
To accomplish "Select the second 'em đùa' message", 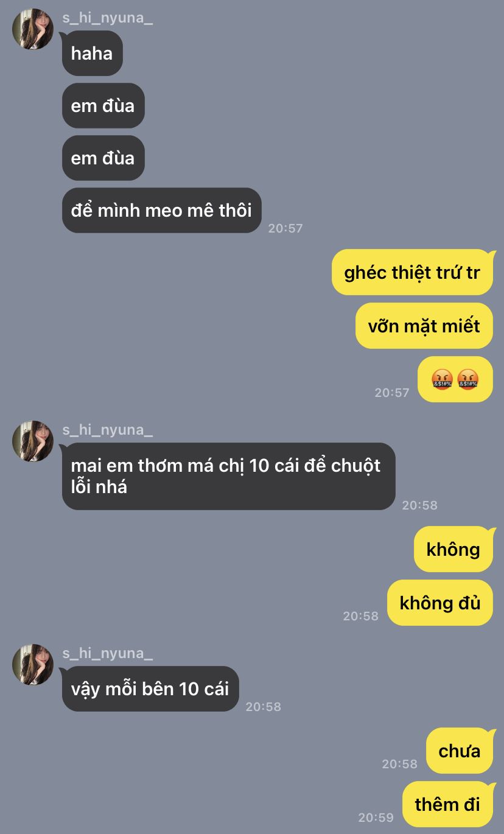I will click(x=103, y=158).
